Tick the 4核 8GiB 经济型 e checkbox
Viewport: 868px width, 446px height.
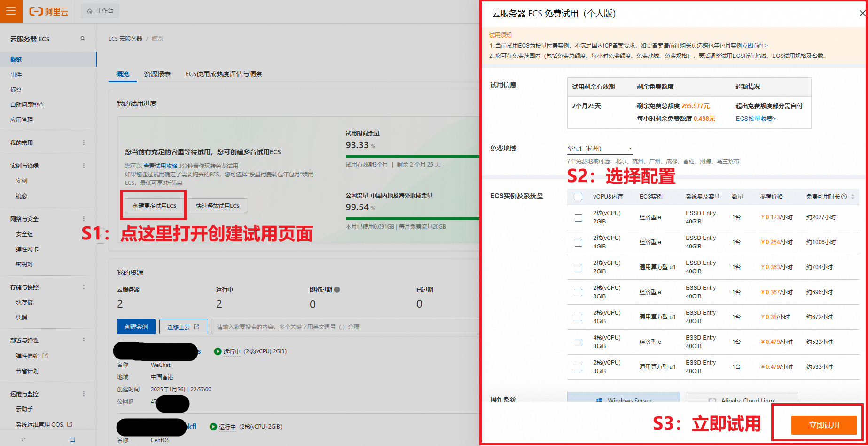pos(579,342)
